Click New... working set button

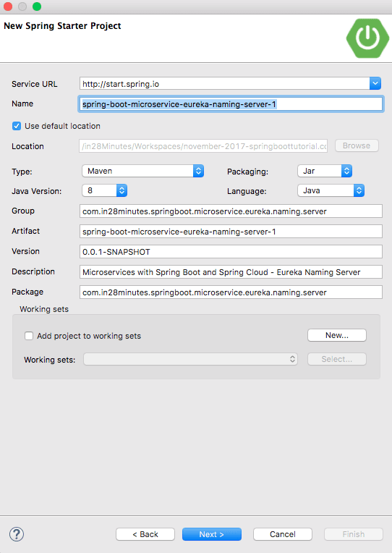pyautogui.click(x=337, y=335)
